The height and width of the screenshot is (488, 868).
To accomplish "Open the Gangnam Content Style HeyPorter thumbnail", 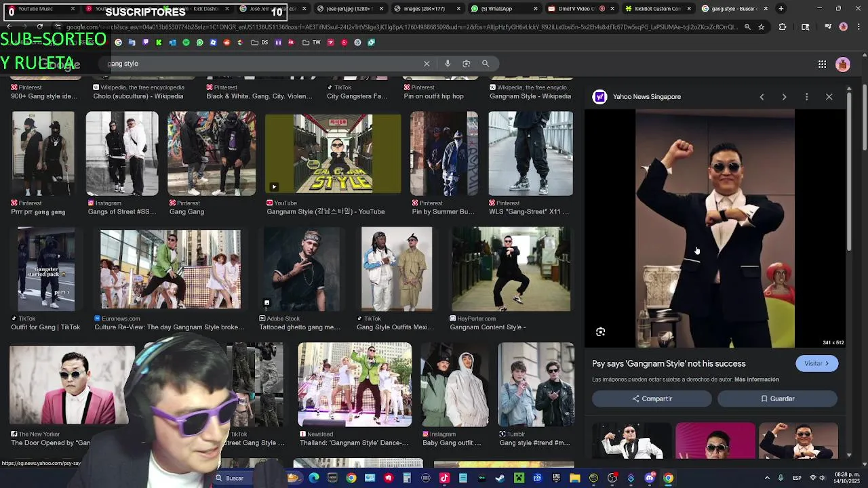I will coord(511,270).
